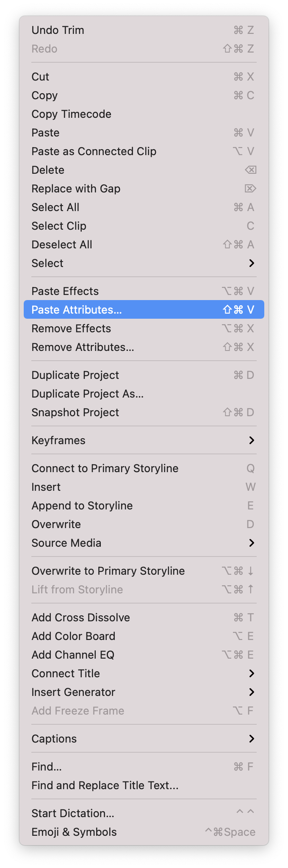
Task: Open the Keyframes submenu
Action: 144,440
